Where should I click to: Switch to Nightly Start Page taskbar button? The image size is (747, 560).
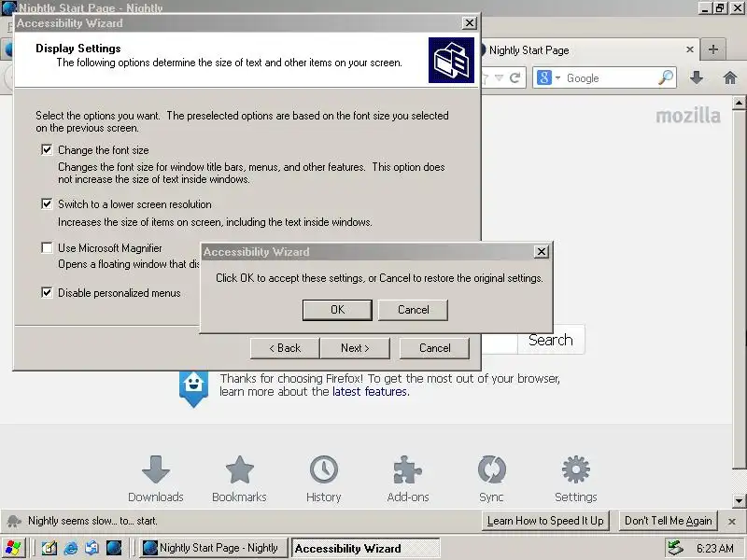(x=214, y=548)
